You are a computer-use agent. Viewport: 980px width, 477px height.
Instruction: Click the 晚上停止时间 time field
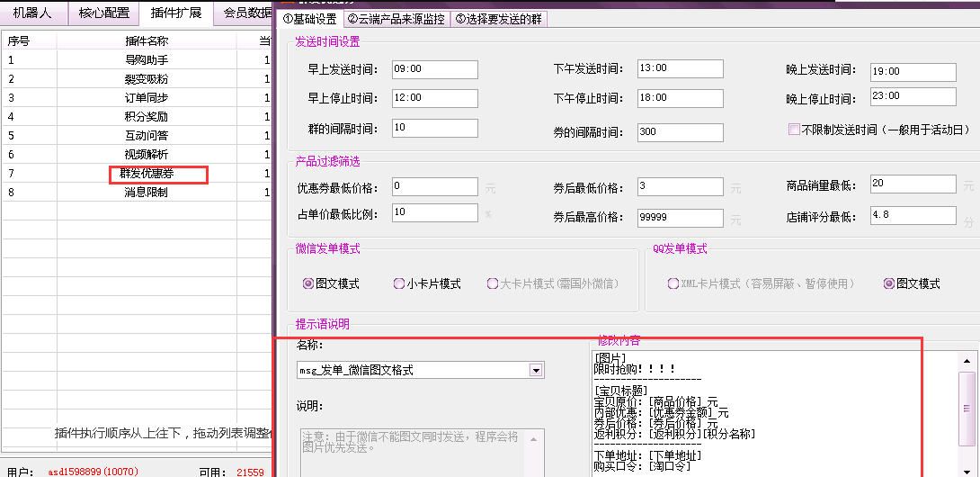pyautogui.click(x=913, y=97)
